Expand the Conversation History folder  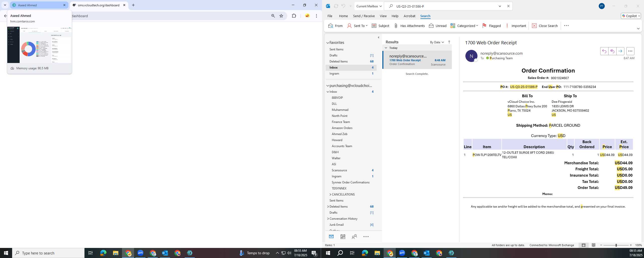coord(328,219)
